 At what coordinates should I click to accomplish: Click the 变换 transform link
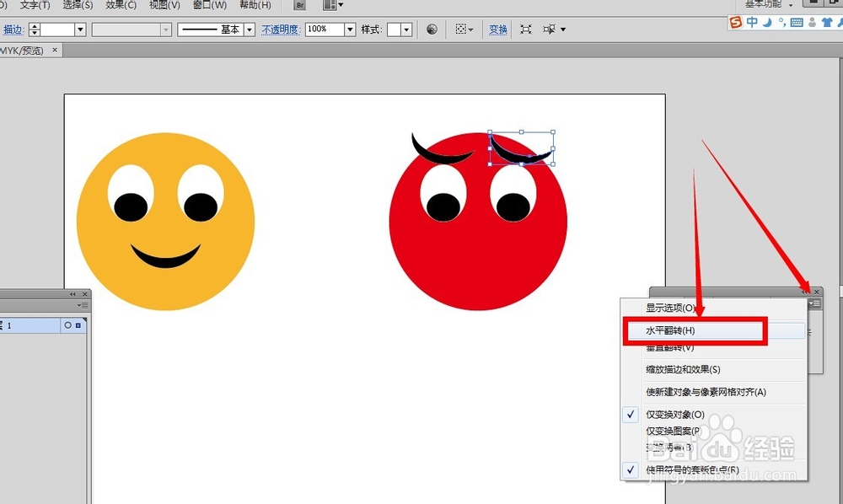pyautogui.click(x=498, y=29)
